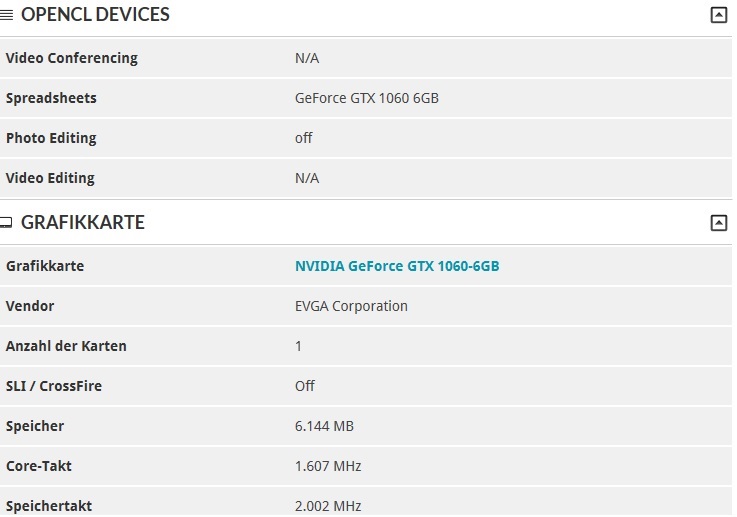The height and width of the screenshot is (517, 737).
Task: Select the Vendor row label
Action: (30, 306)
